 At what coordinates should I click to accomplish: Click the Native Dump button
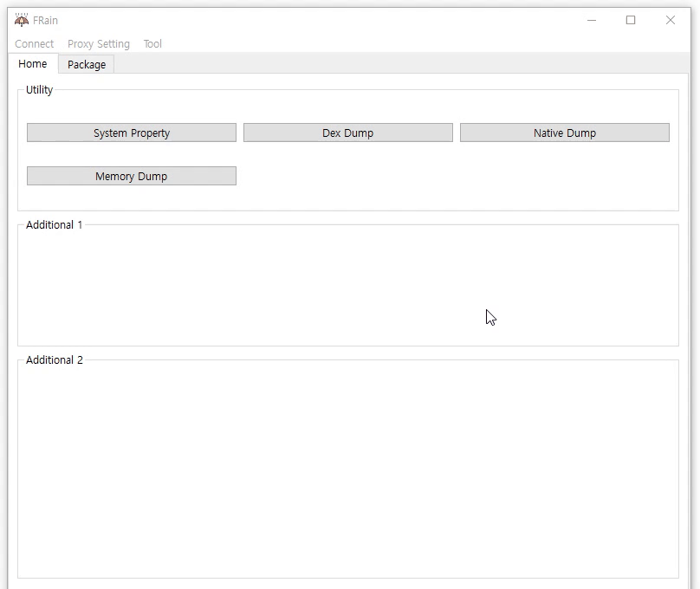[x=565, y=133]
